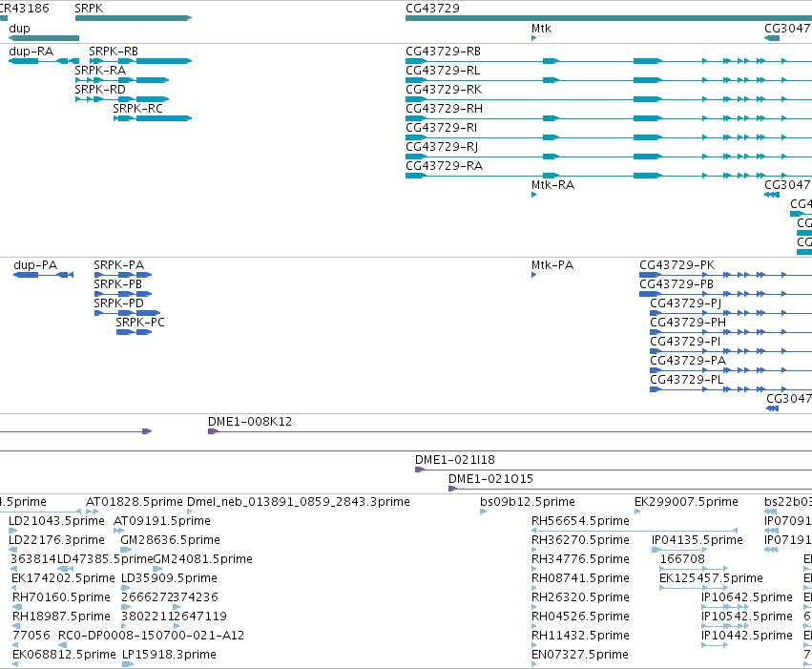Select the Mtk-PA protein label
Viewport: 812px width, 669px height.
(x=552, y=265)
